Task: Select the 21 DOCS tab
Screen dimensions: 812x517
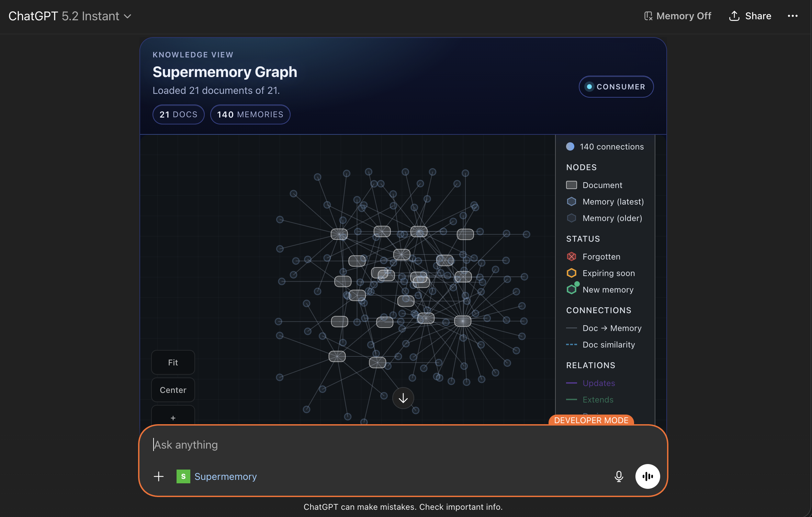Action: coord(178,114)
